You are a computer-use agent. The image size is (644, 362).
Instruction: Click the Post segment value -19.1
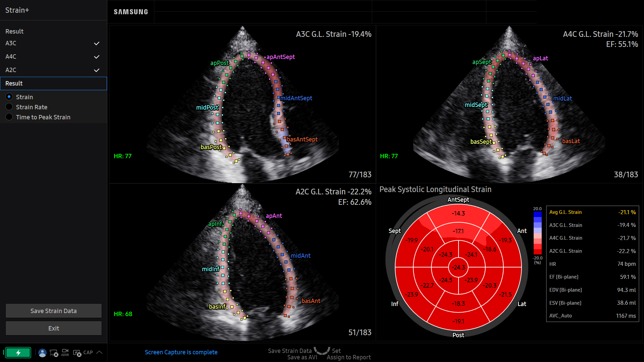[x=459, y=321]
